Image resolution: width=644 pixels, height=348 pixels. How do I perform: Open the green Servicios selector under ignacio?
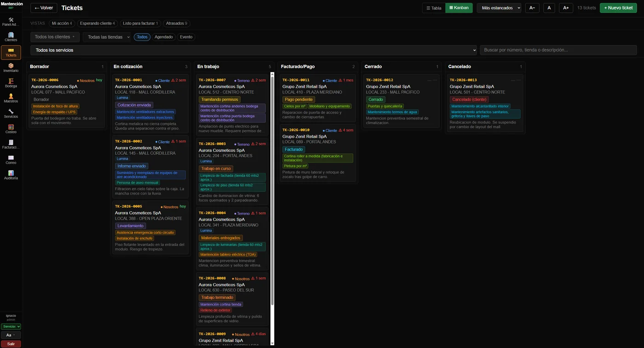click(x=11, y=326)
